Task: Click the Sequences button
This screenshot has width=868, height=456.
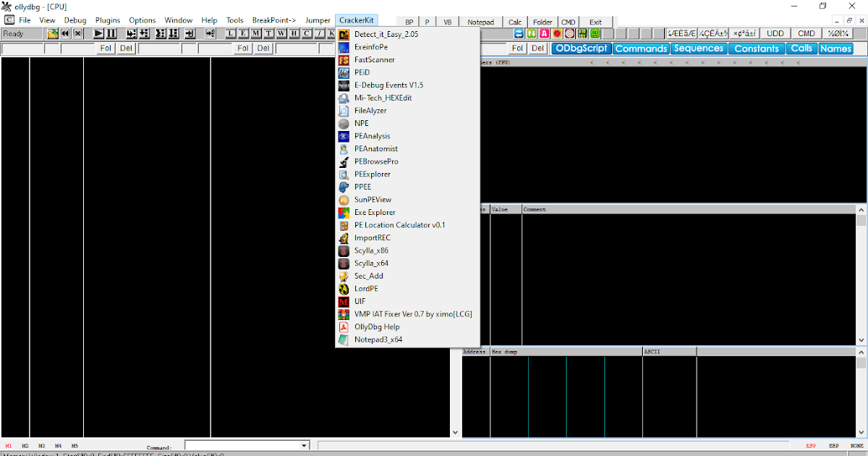Action: [x=699, y=48]
